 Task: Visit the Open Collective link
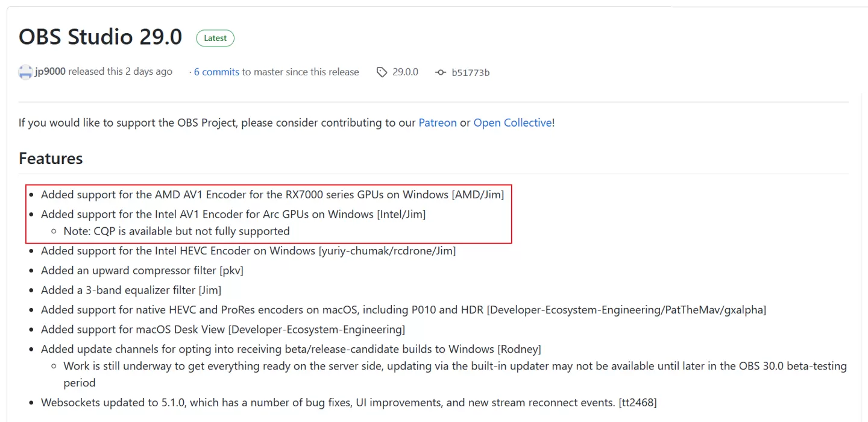click(x=512, y=122)
